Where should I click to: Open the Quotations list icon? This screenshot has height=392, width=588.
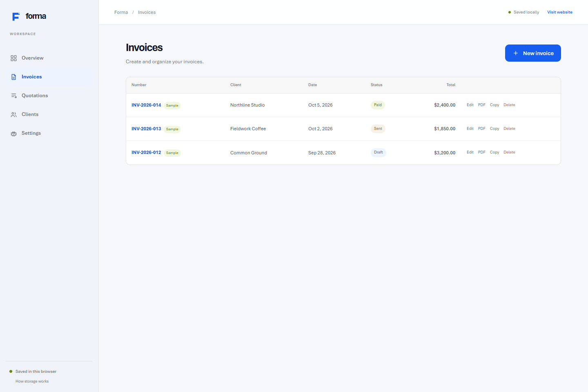13,96
